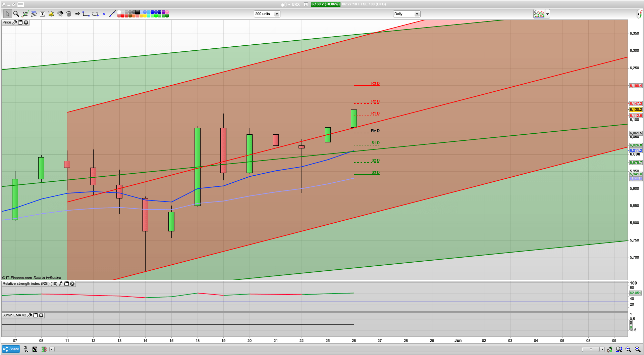The height and width of the screenshot is (355, 644).
Task: Select the ellipse drawing tool
Action: [x=95, y=14]
